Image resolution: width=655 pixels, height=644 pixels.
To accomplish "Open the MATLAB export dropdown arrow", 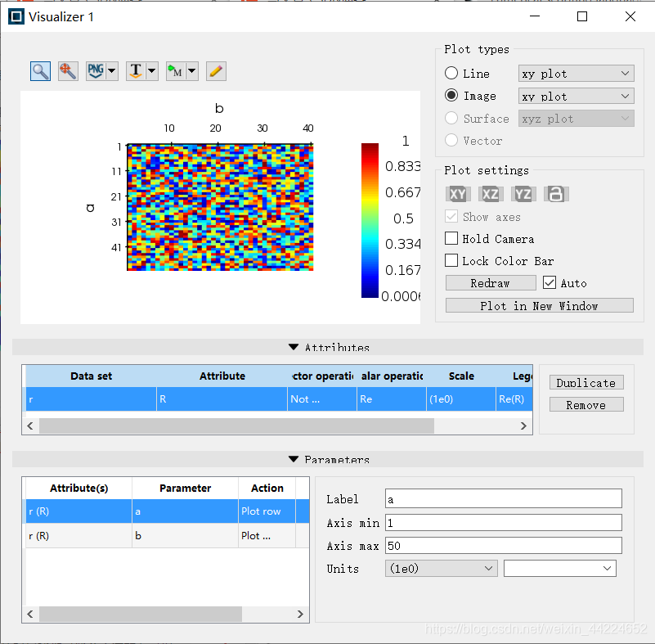I will pyautogui.click(x=191, y=71).
